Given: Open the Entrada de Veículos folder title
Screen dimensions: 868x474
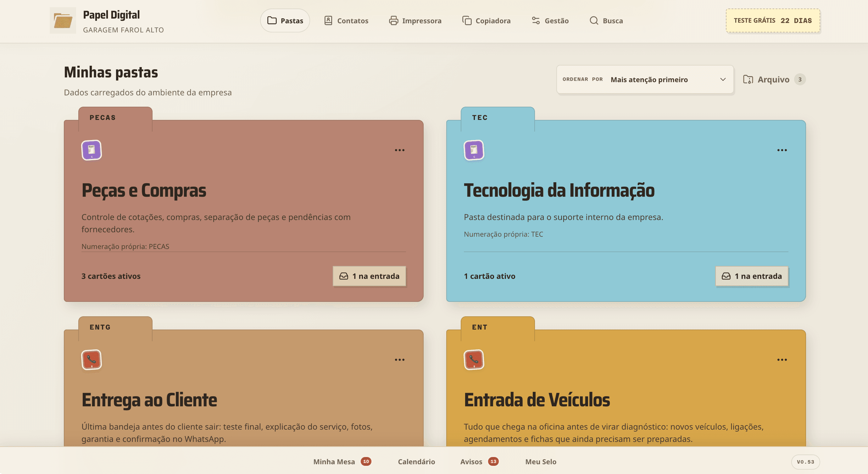Looking at the screenshot, I should [537, 400].
